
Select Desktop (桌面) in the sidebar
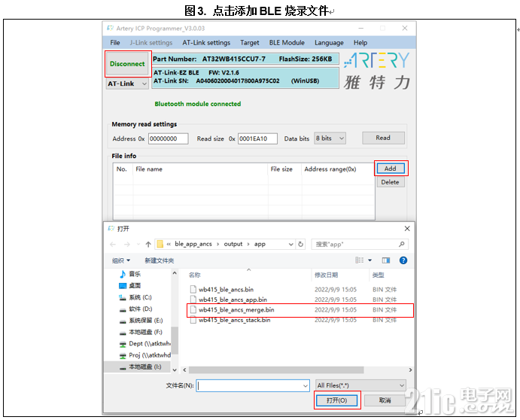point(135,285)
